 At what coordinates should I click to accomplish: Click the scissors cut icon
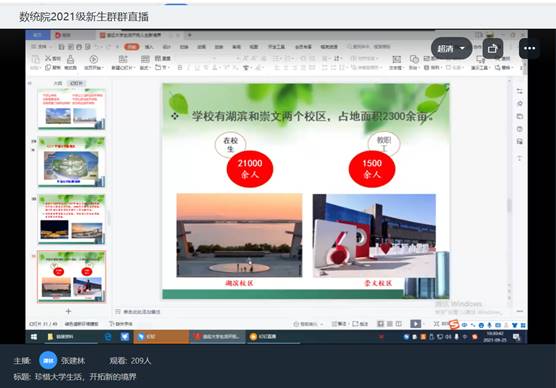[x=48, y=58]
